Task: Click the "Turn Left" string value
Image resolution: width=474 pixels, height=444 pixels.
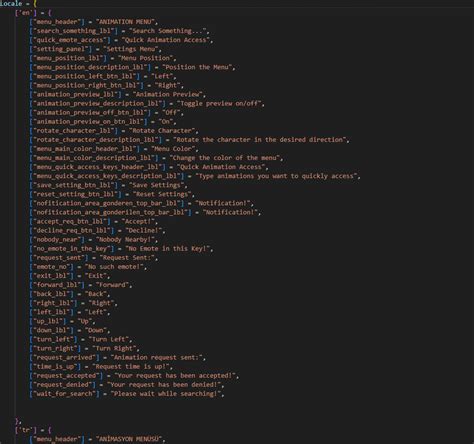Action: point(108,339)
